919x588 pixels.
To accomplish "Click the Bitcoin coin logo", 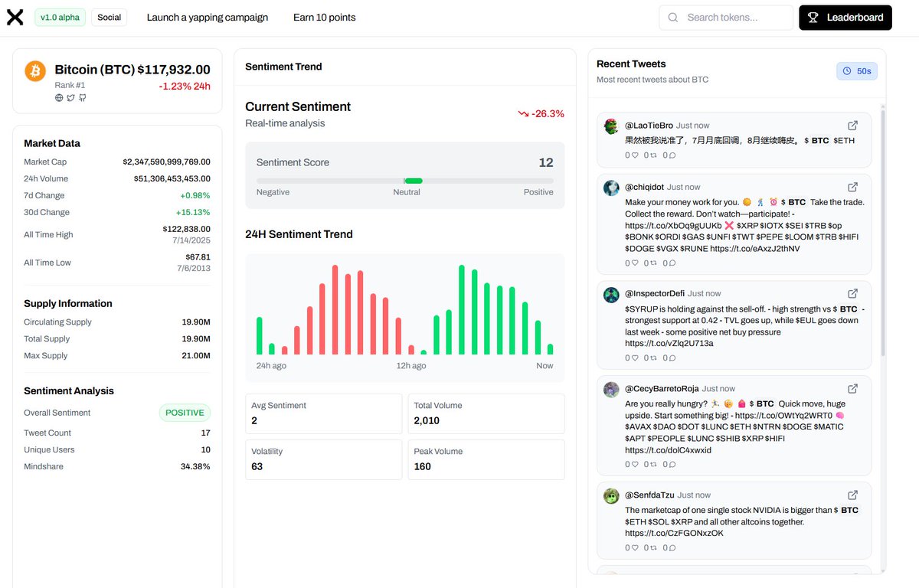I will pyautogui.click(x=35, y=71).
